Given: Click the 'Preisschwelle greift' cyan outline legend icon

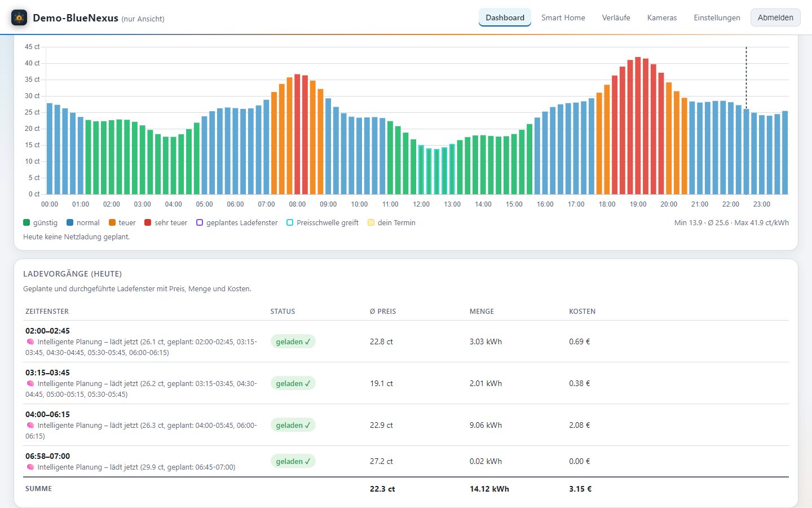Looking at the screenshot, I should (x=290, y=222).
